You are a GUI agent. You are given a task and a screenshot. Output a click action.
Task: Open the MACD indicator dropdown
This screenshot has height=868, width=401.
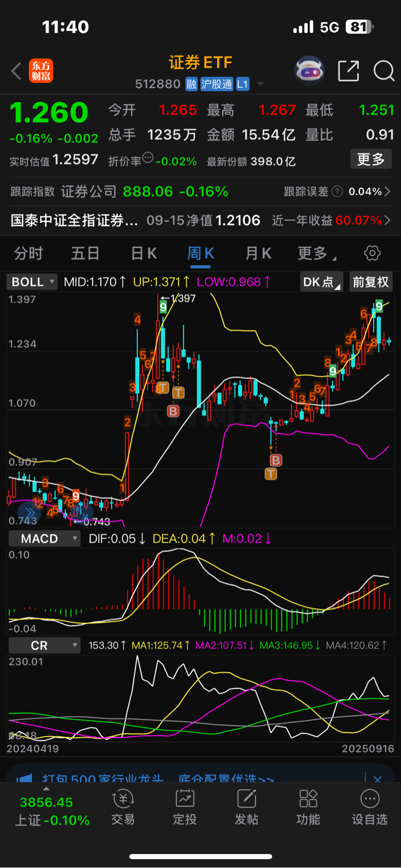[x=45, y=539]
